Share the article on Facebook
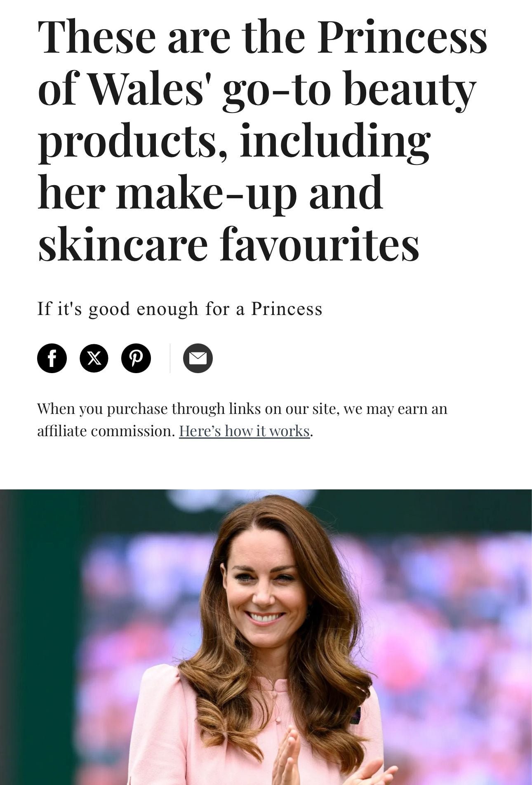 click(x=52, y=358)
